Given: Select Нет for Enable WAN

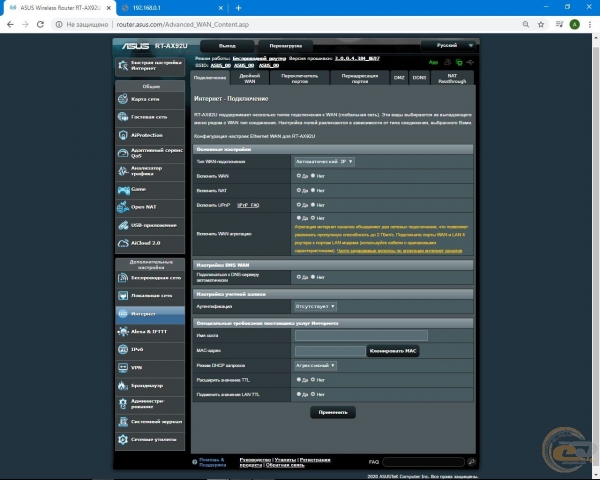Looking at the screenshot, I should point(313,176).
